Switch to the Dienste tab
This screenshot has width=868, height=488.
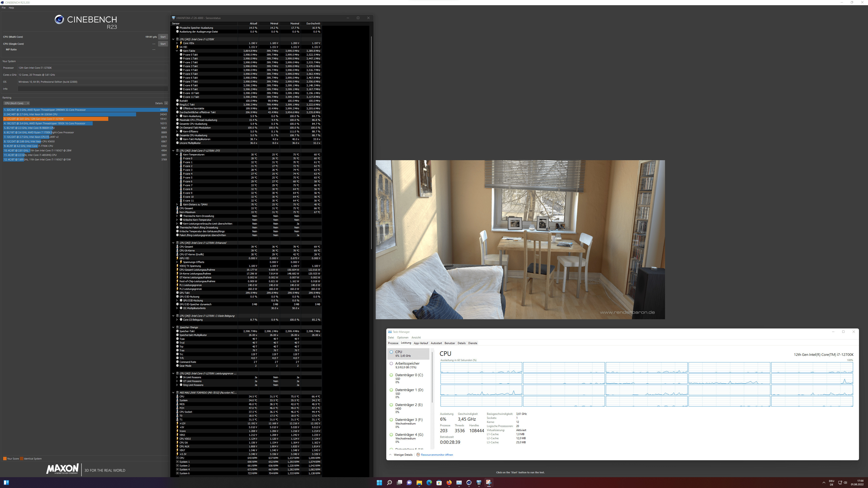[473, 343]
